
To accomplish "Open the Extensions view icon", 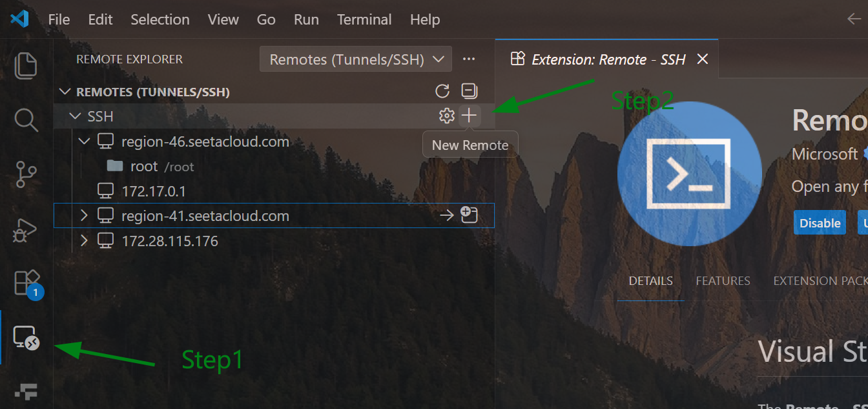I will coord(26,283).
